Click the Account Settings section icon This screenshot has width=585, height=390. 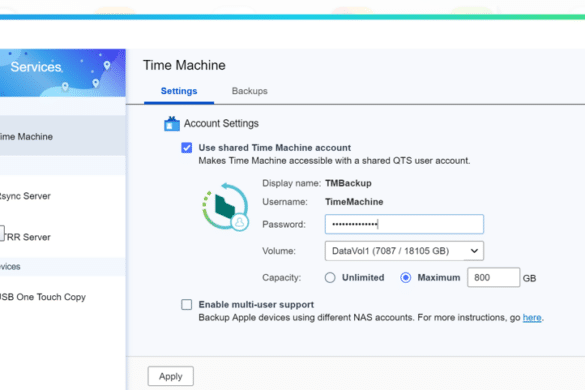coord(172,124)
